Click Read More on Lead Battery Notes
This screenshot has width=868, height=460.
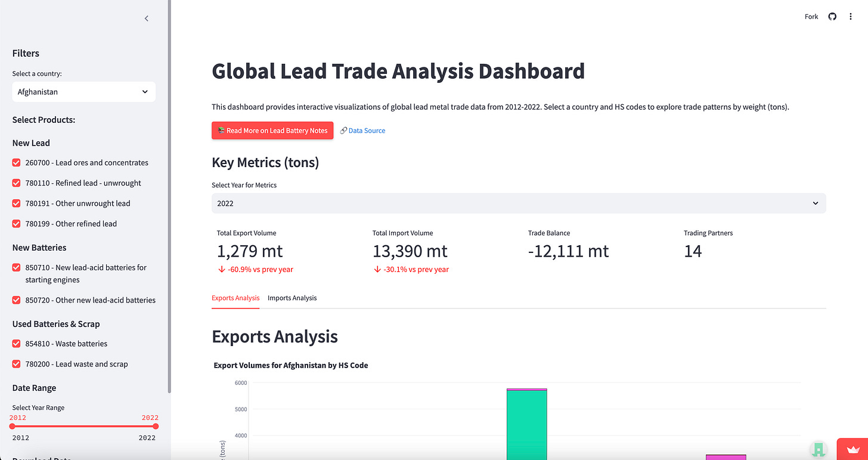(272, 131)
